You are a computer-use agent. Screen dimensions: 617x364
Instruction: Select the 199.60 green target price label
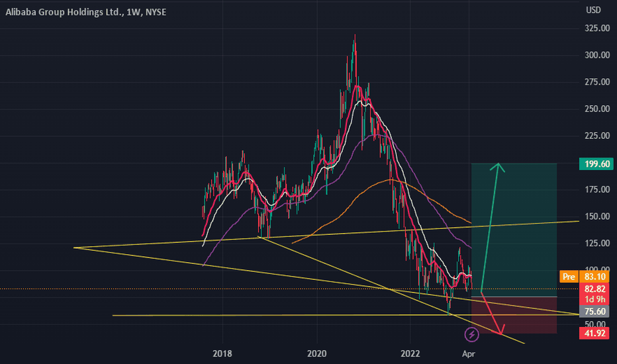click(597, 163)
